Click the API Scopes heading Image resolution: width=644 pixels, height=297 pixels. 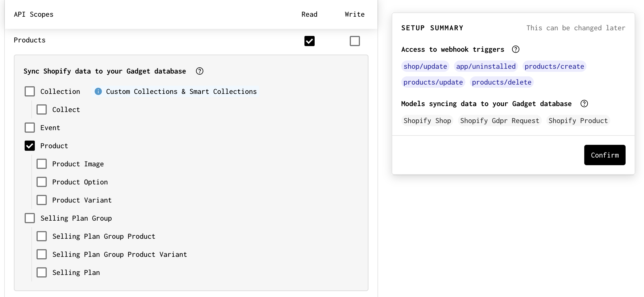[34, 14]
